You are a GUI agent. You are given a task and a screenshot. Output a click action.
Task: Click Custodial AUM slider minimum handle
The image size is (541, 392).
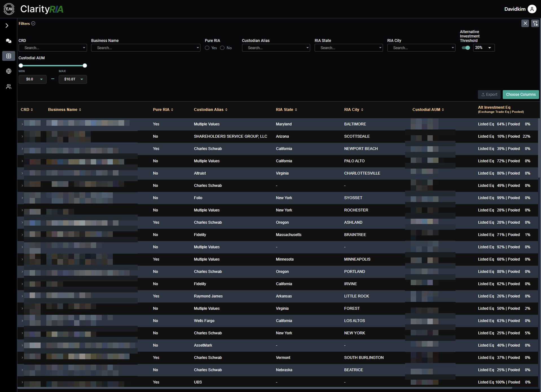click(21, 65)
